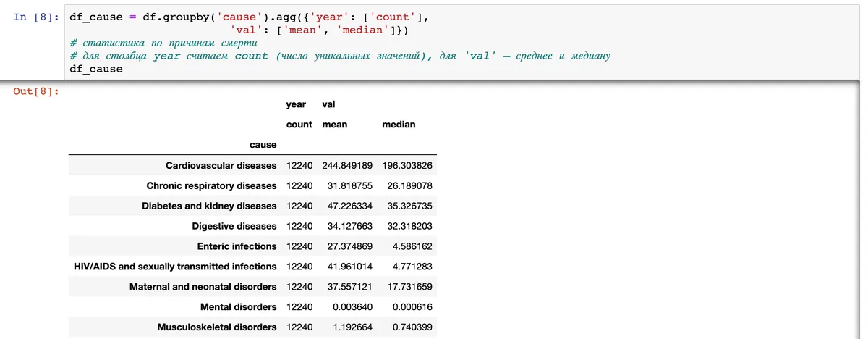Click the count sub-column header
The width and height of the screenshot is (868, 339).
point(299,125)
